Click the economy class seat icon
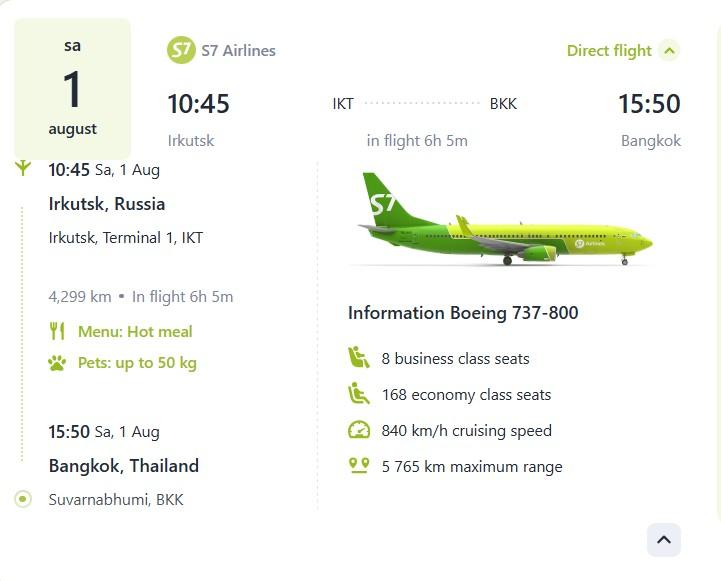The height and width of the screenshot is (581, 721). (359, 393)
